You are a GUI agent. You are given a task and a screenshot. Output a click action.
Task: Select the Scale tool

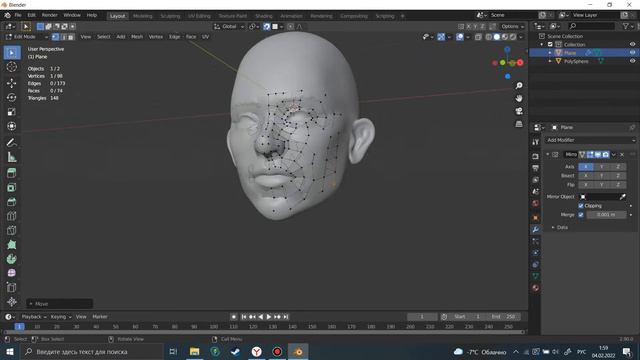12,112
